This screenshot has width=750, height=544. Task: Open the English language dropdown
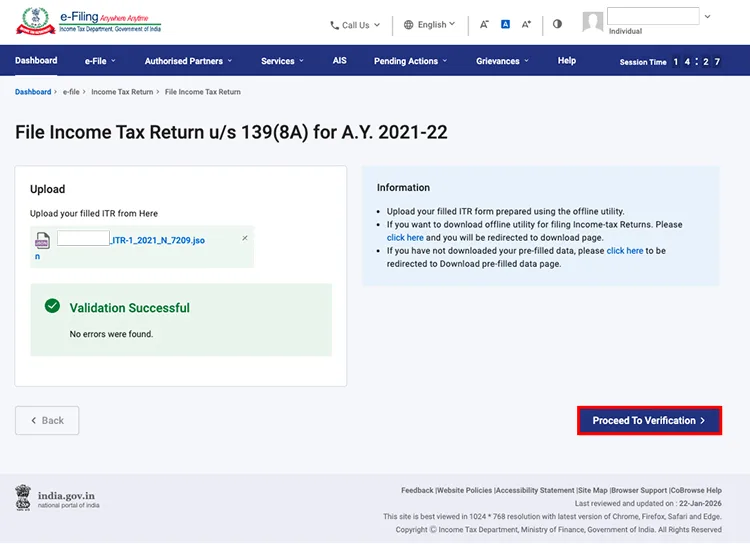(430, 25)
